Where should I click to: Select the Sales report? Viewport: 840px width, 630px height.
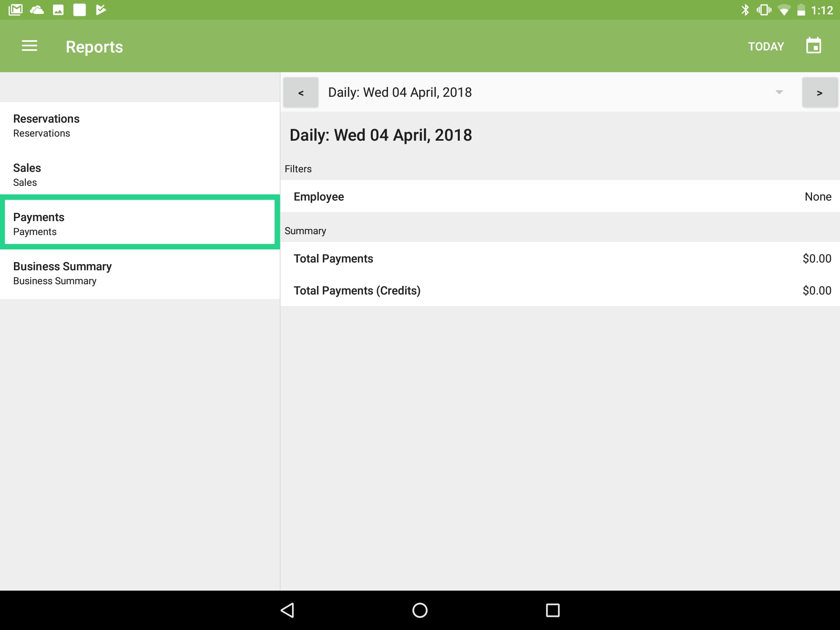click(139, 175)
